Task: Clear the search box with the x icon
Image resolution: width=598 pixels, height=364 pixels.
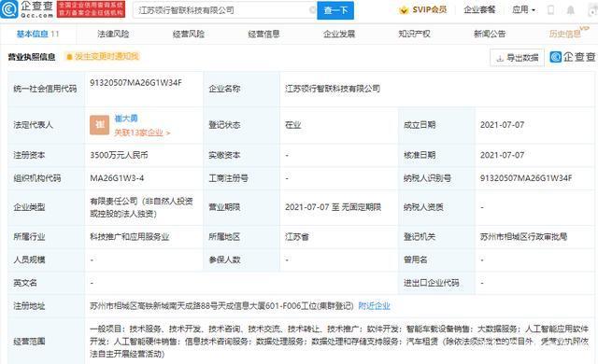Action: 312,10
